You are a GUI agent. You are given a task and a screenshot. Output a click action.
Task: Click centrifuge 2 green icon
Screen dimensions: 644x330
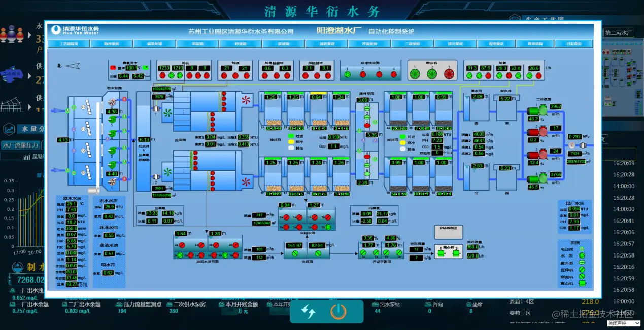pyautogui.click(x=456, y=253)
